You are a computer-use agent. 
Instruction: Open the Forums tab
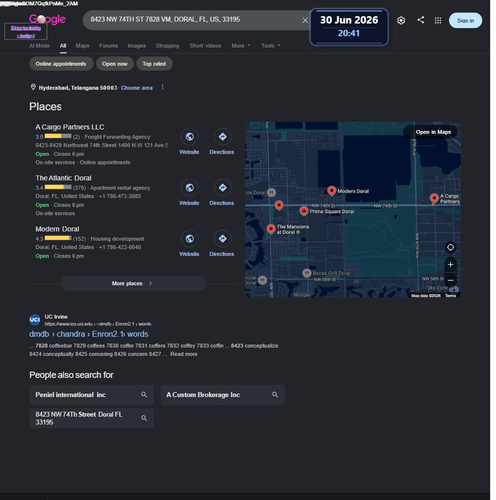(x=108, y=46)
